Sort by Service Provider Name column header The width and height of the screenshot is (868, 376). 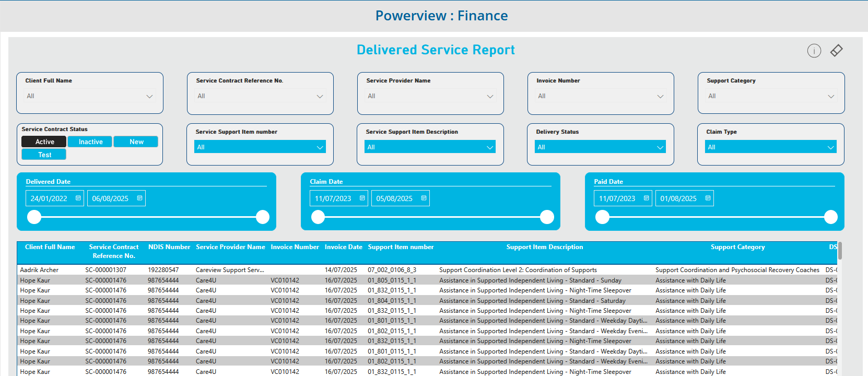click(x=230, y=247)
